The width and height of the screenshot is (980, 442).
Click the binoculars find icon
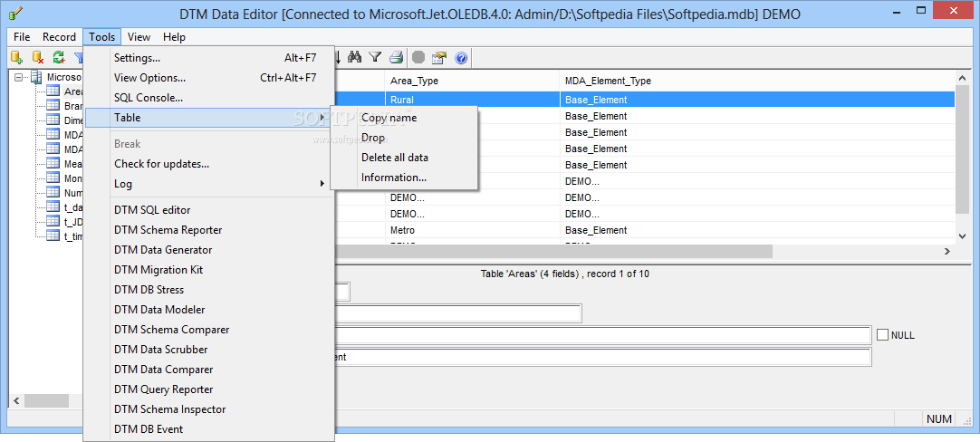355,58
